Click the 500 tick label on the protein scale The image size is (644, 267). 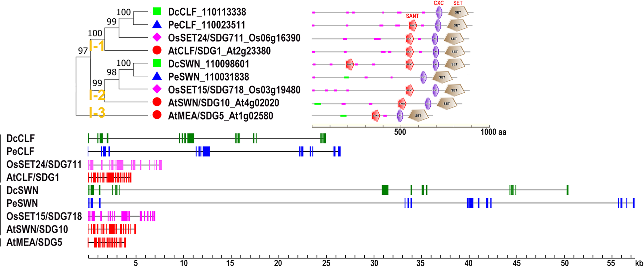(x=400, y=132)
